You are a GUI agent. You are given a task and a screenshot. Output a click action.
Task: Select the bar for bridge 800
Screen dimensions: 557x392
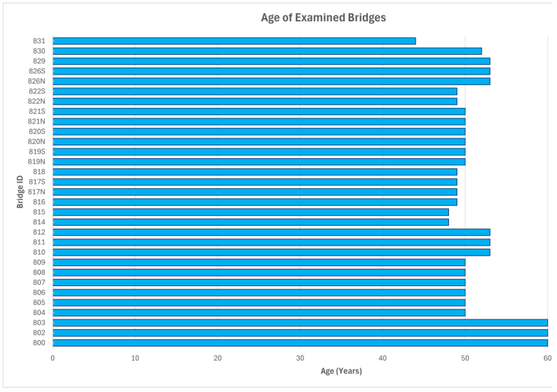300,343
